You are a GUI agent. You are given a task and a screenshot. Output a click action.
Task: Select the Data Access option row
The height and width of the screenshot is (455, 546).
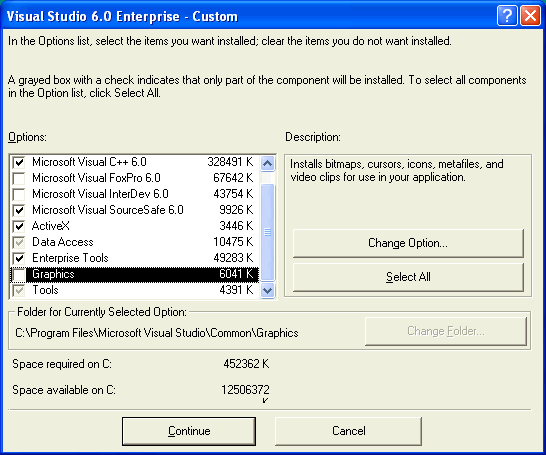click(x=134, y=242)
